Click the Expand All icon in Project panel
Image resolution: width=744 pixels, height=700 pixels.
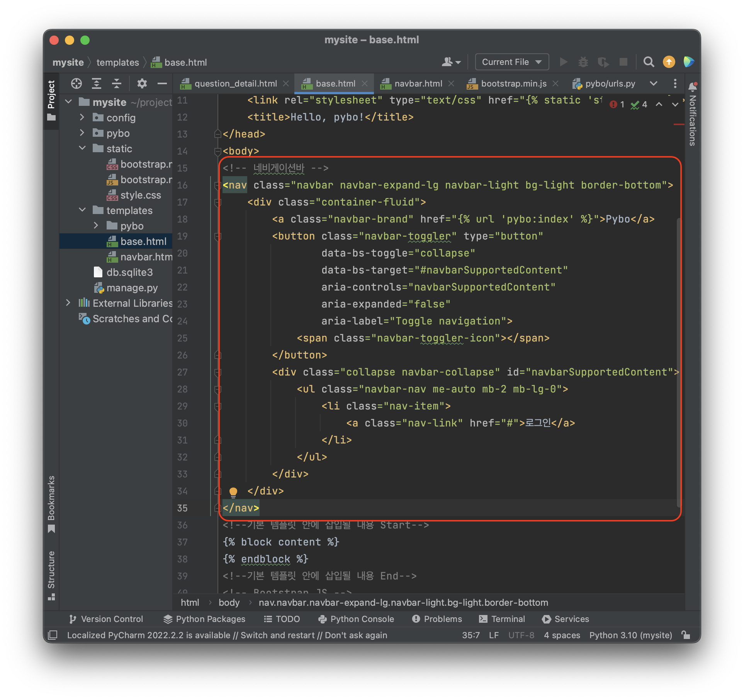click(97, 83)
